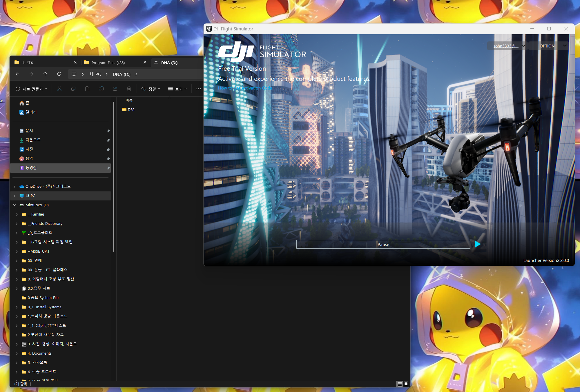580x392 pixels.
Task: Open the 정렬 sort dropdown
Action: pyautogui.click(x=151, y=89)
